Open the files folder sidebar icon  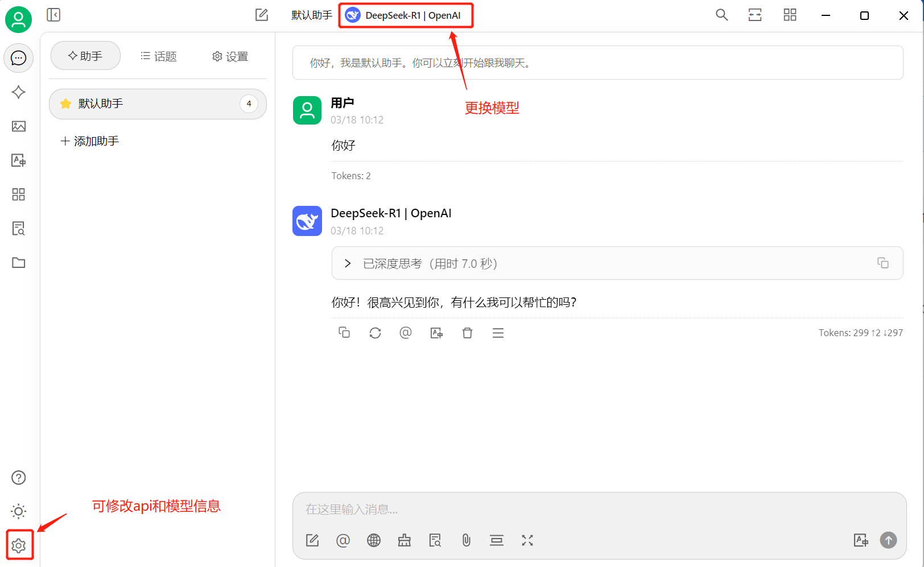click(x=19, y=263)
